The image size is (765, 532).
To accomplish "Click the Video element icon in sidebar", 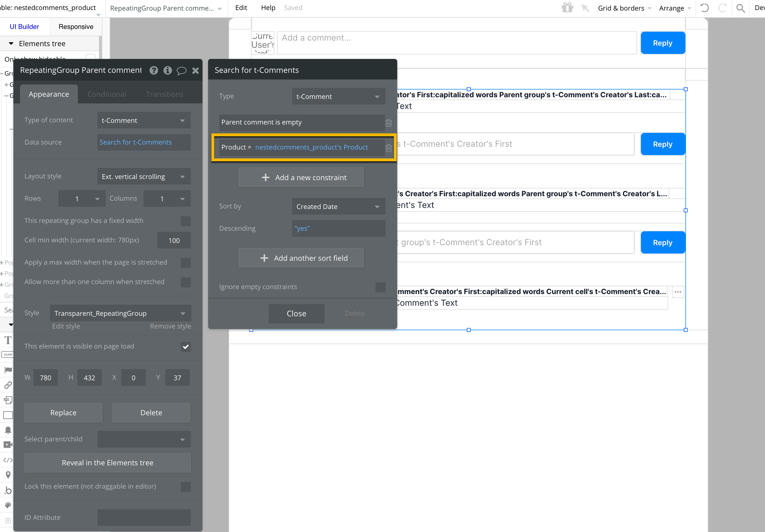I will click(8, 444).
